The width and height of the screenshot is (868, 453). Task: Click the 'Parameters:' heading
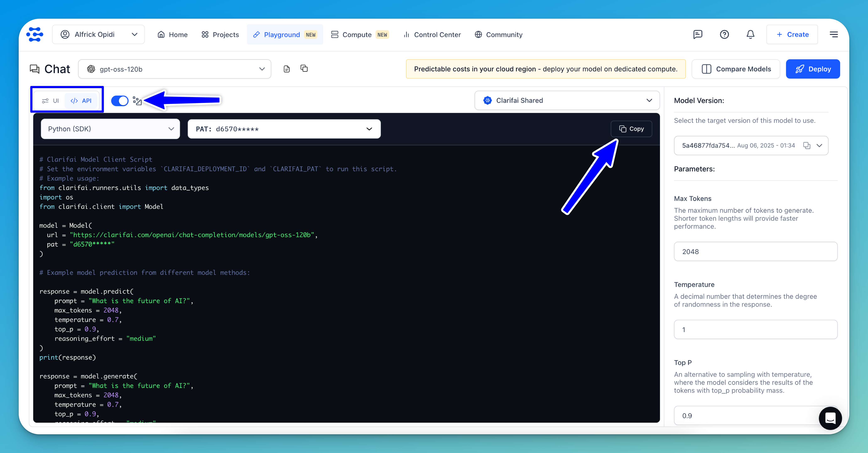(x=694, y=169)
